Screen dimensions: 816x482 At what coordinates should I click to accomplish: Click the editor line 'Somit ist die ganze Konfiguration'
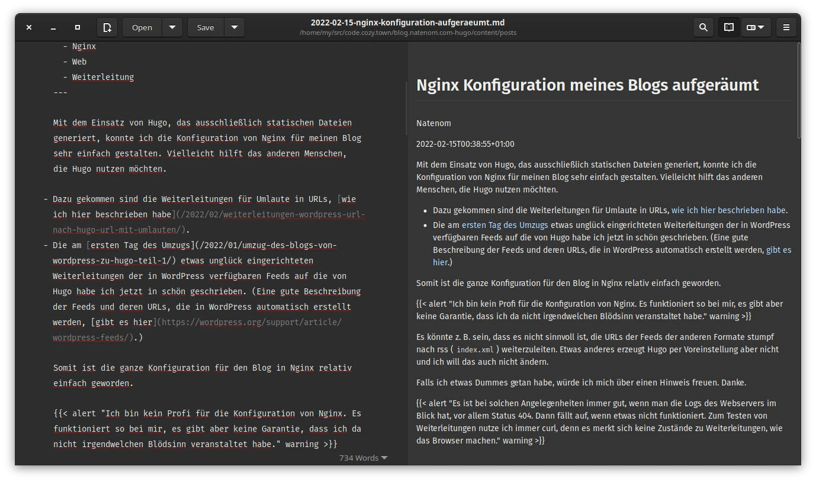(x=202, y=368)
